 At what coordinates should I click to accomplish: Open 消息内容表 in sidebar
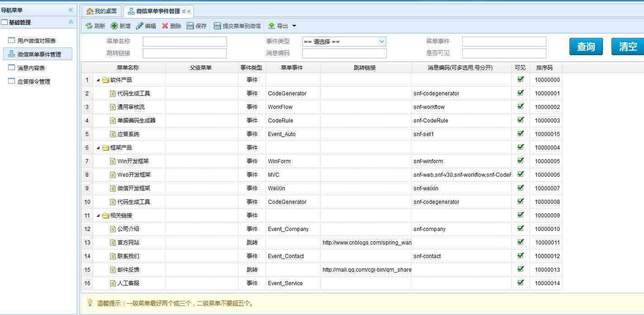pyautogui.click(x=31, y=68)
